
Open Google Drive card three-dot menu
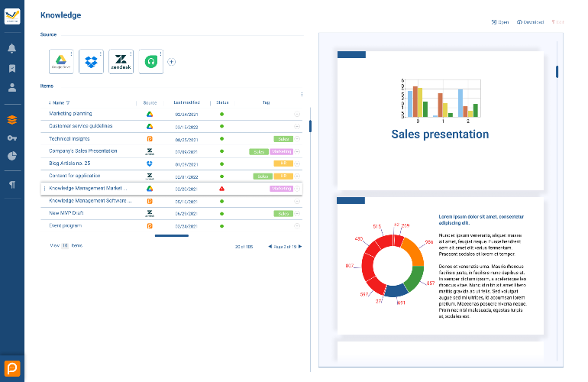click(x=71, y=54)
